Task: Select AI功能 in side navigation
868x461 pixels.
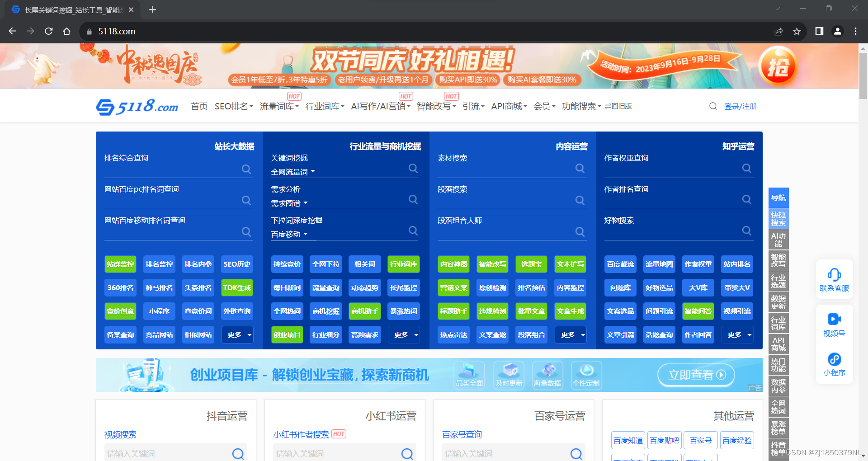Action: (x=778, y=240)
